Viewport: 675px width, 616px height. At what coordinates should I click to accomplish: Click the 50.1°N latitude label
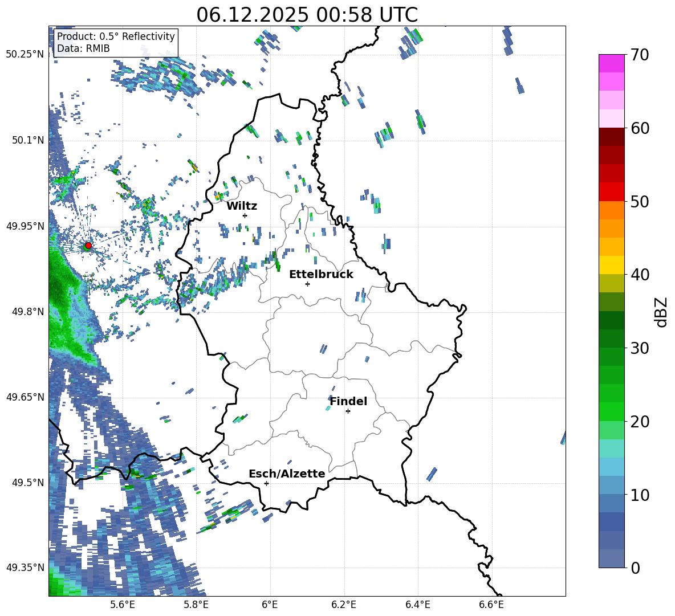[x=27, y=140]
